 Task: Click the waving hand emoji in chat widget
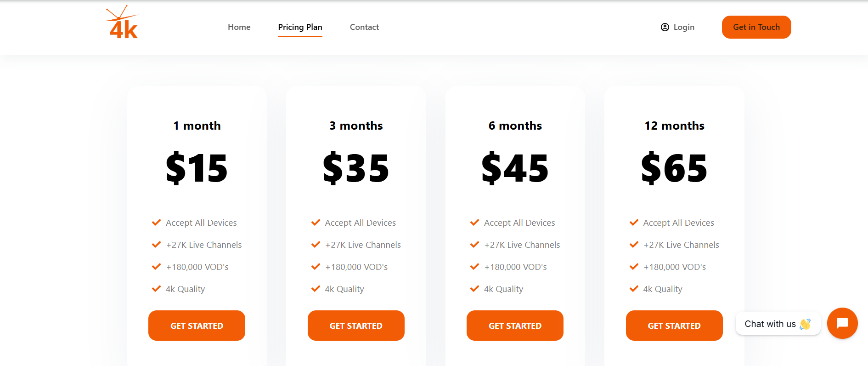(x=805, y=324)
